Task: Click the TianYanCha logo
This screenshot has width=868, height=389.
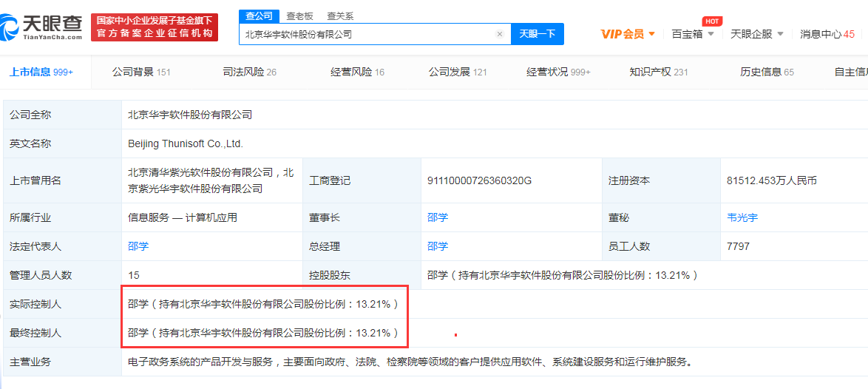Action: [x=41, y=27]
